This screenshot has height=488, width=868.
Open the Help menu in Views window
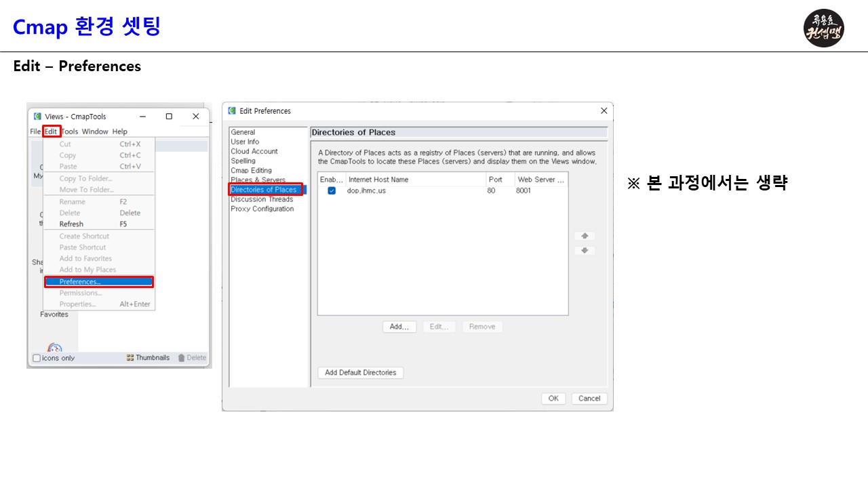pyautogui.click(x=119, y=131)
